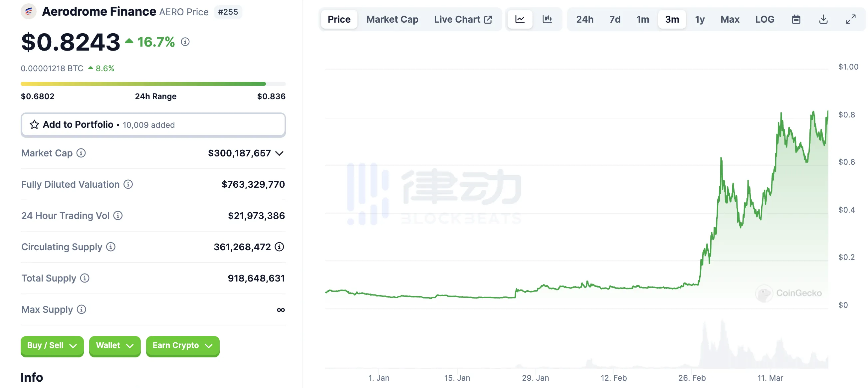Switch to line chart view
The height and width of the screenshot is (388, 868).
(x=520, y=19)
